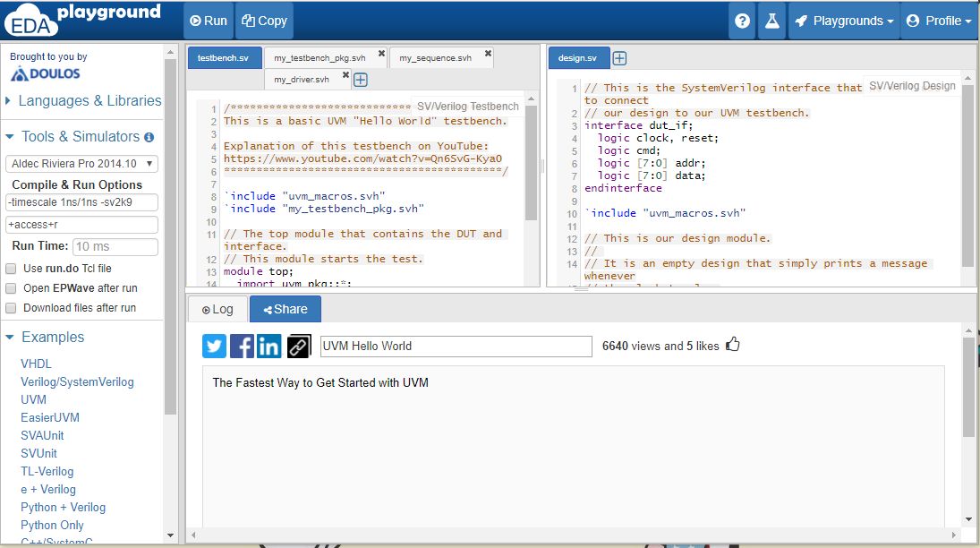This screenshot has width=980, height=548.
Task: Open help via the question mark icon
Action: [741, 20]
